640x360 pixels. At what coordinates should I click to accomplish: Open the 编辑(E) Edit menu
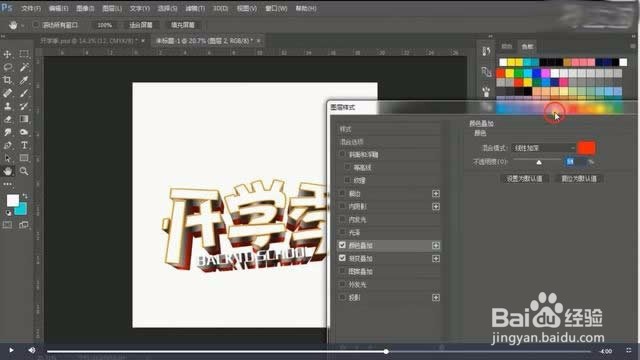pyautogui.click(x=58, y=8)
